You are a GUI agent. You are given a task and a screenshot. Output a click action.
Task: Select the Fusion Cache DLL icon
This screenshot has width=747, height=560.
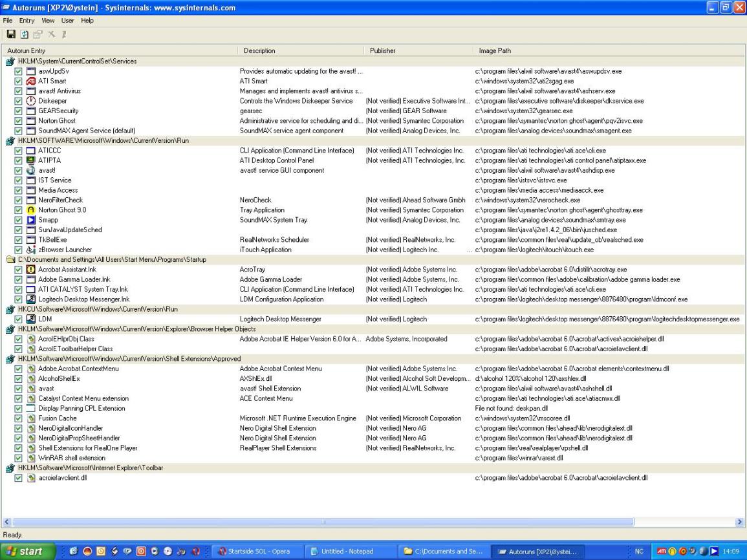(x=31, y=418)
